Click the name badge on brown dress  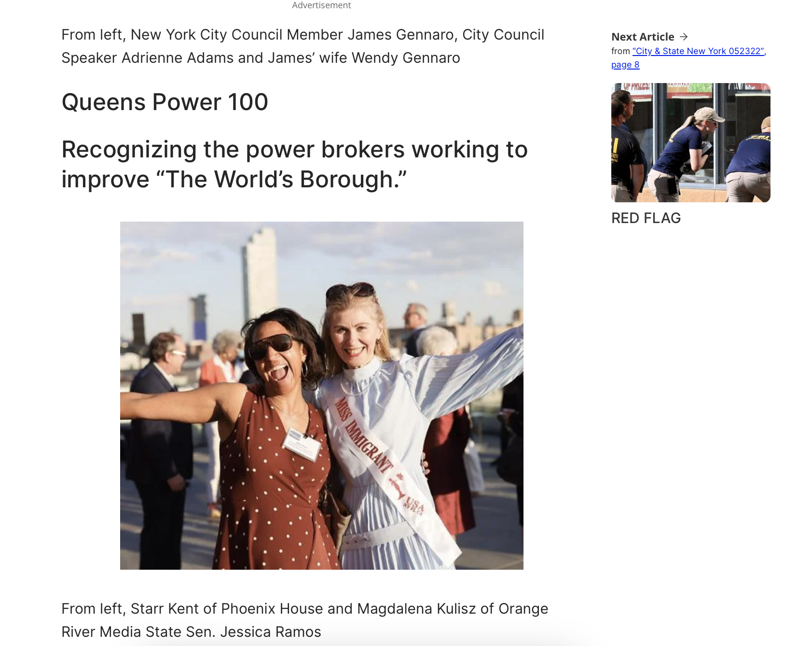tap(302, 444)
